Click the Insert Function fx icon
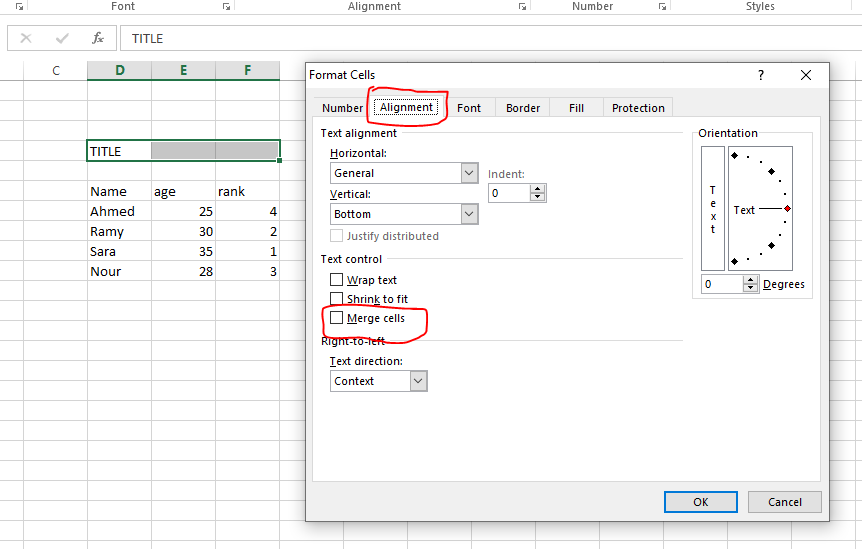This screenshot has width=862, height=549. click(98, 38)
